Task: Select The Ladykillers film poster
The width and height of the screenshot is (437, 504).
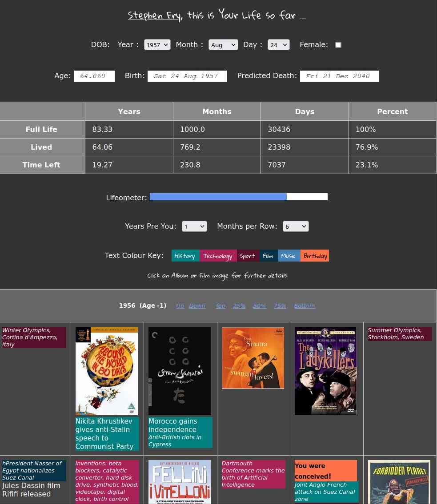Action: click(326, 371)
